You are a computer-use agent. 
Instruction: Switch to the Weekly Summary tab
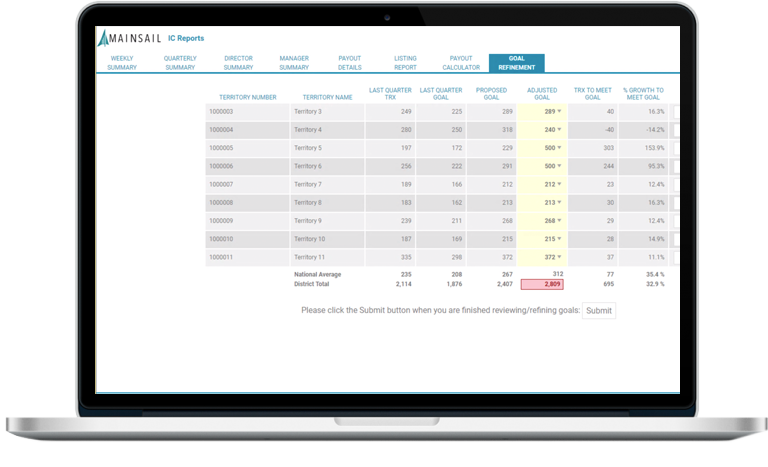click(x=121, y=63)
